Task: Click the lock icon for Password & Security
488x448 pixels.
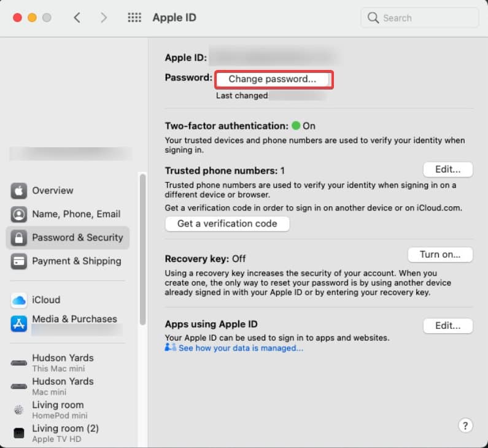Action: (x=18, y=238)
